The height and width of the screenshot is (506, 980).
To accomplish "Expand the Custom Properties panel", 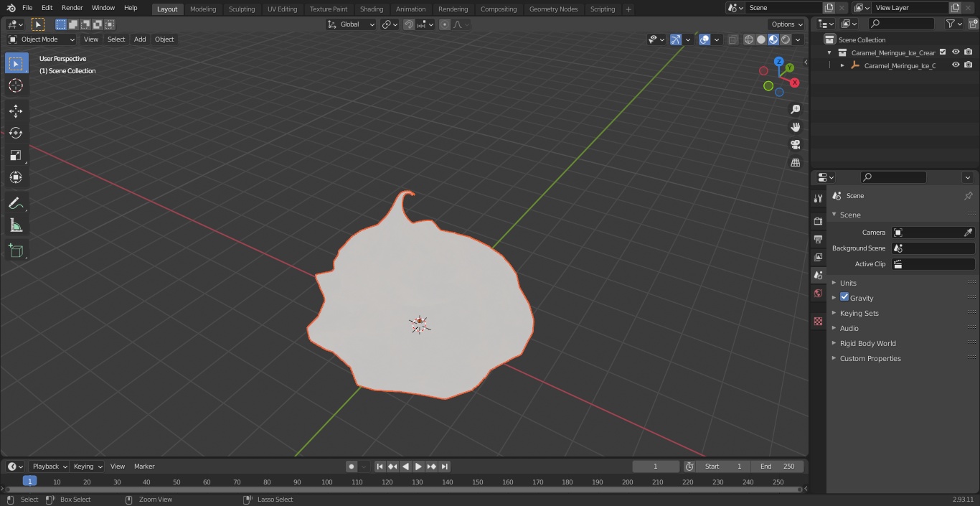I will tap(870, 358).
